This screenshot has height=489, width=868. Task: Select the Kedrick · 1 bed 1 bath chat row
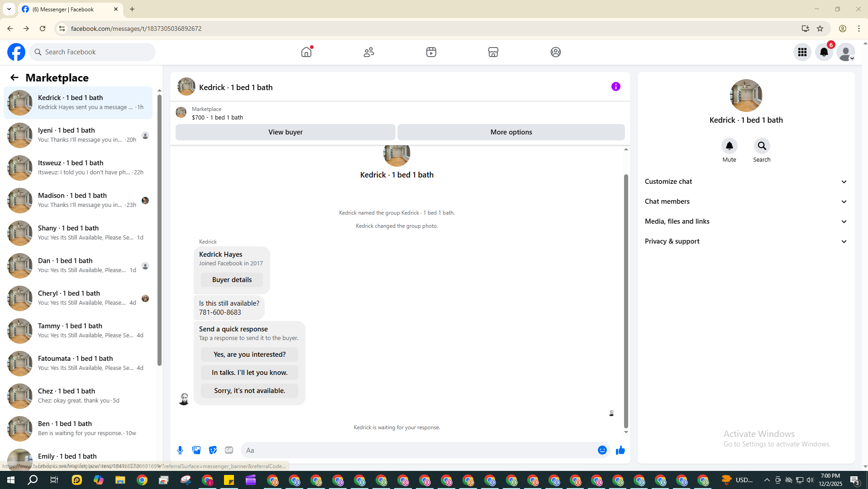(x=78, y=103)
